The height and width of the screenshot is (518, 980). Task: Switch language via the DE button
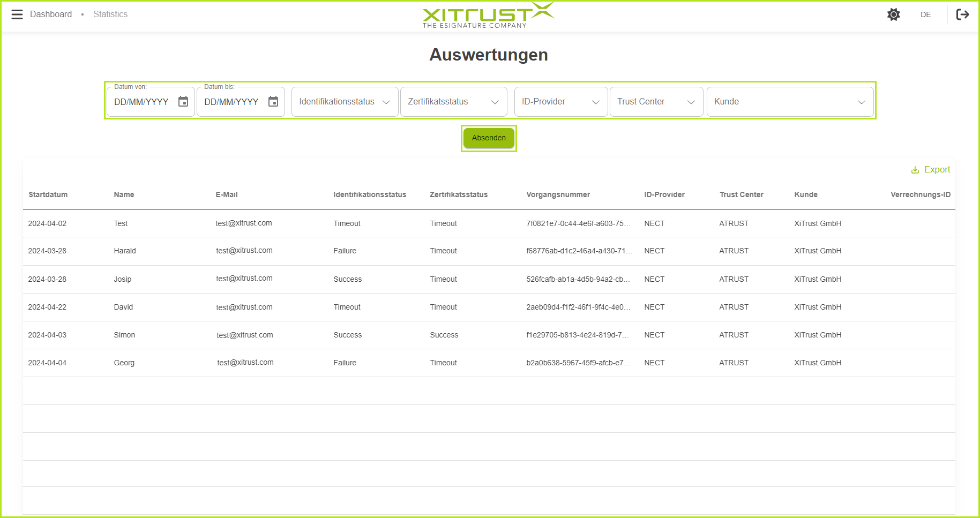pos(925,14)
